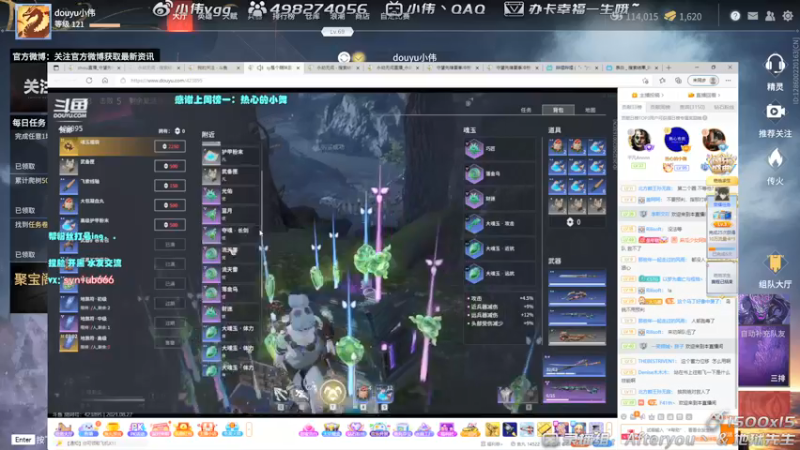Viewport: 800px width, 450px height.
Task: Open the friends icon in top bar
Action: pyautogui.click(x=770, y=16)
